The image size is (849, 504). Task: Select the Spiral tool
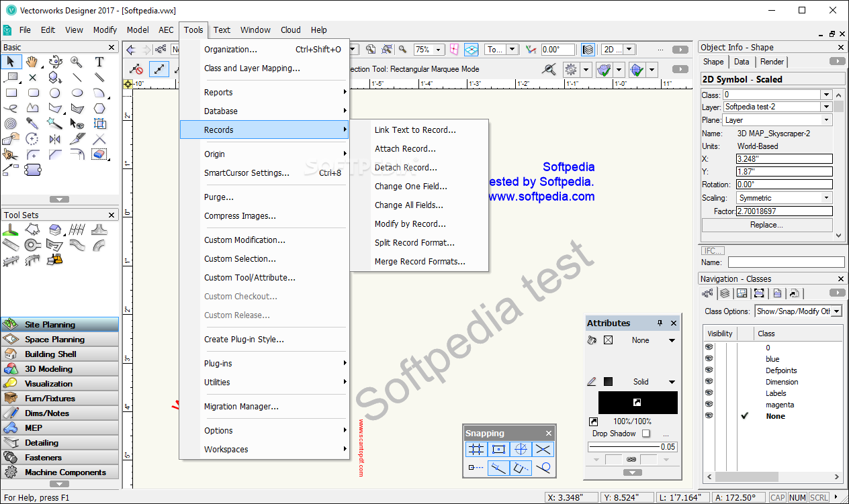point(10,123)
